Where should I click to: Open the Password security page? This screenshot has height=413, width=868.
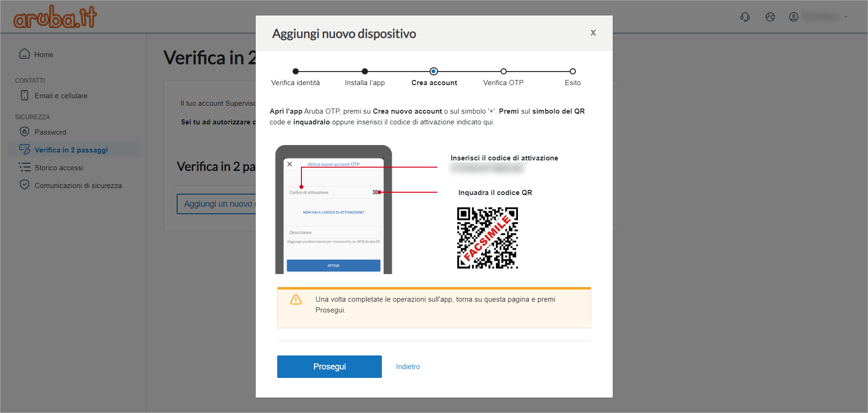(50, 132)
